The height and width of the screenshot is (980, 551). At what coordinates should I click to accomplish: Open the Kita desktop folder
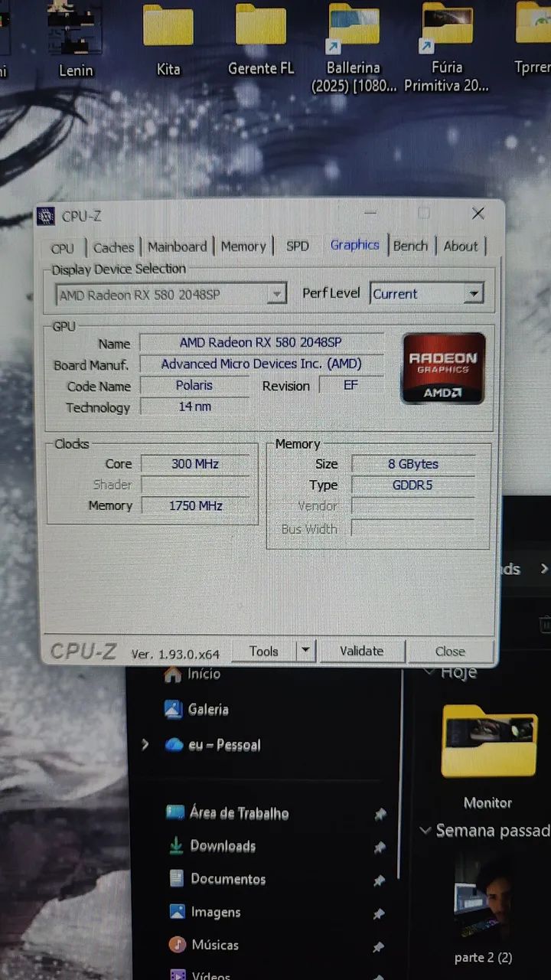click(x=168, y=41)
